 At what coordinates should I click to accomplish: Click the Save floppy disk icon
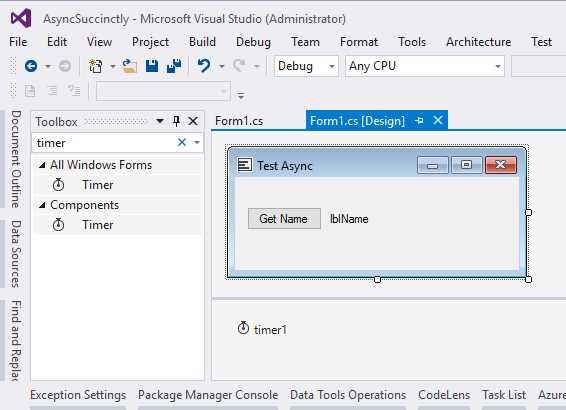[152, 66]
